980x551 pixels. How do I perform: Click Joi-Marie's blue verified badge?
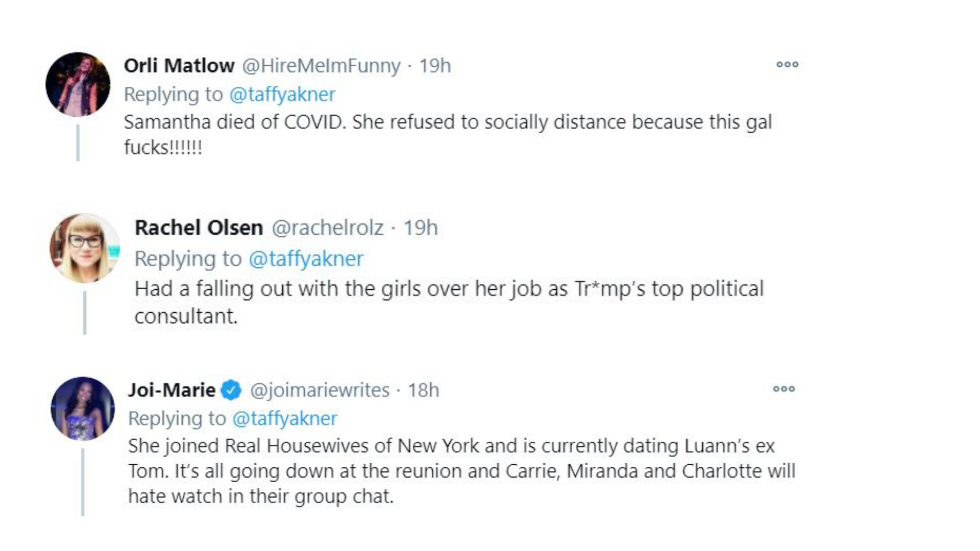(x=231, y=390)
